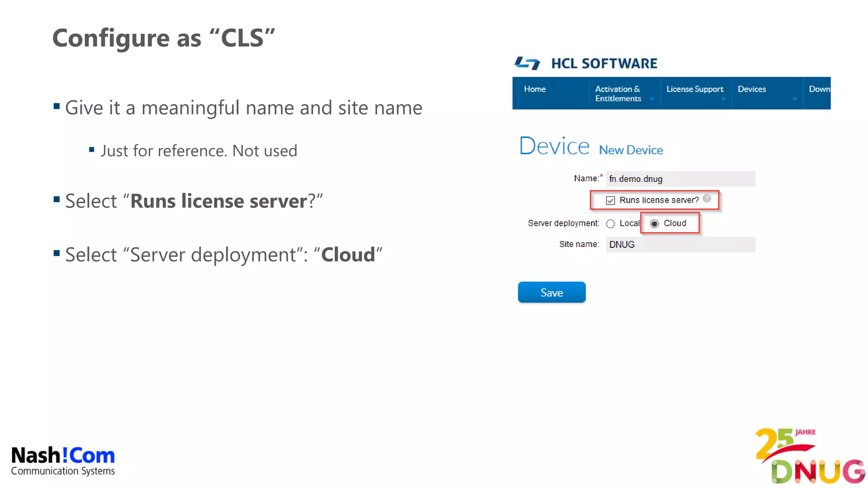Click the help icon beside Runs license server
The image size is (868, 488).
click(707, 198)
